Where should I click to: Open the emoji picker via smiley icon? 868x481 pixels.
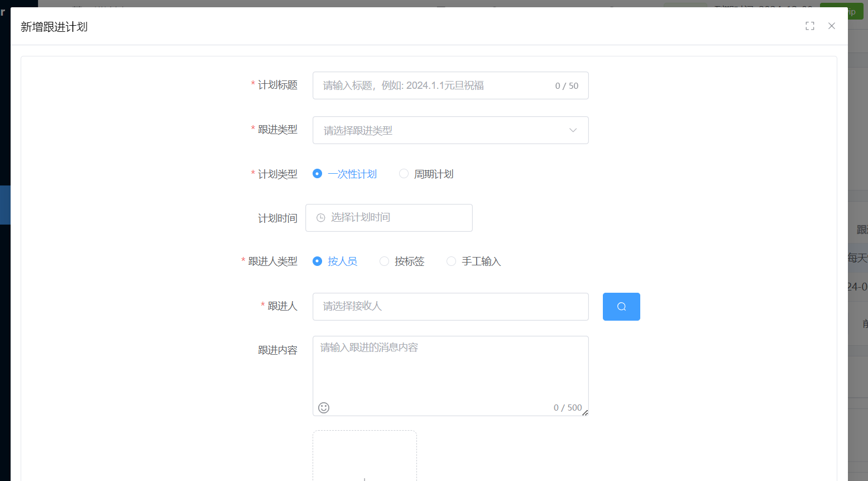pos(324,408)
